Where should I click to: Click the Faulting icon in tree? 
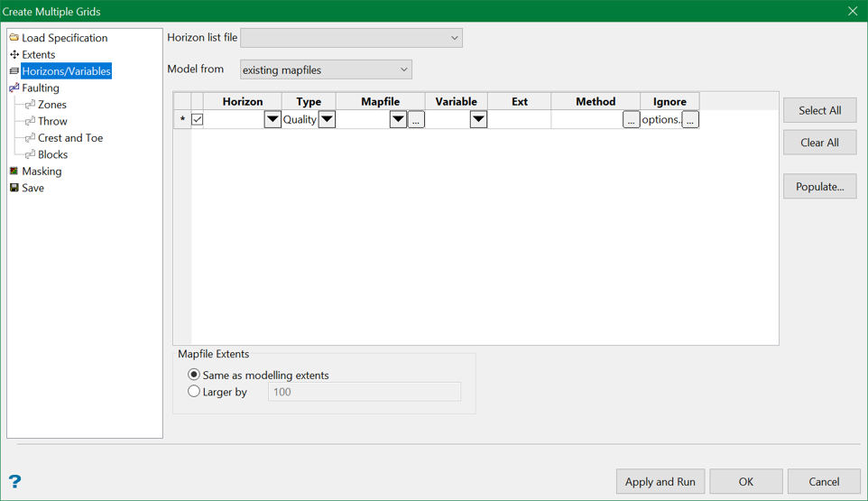(x=14, y=88)
